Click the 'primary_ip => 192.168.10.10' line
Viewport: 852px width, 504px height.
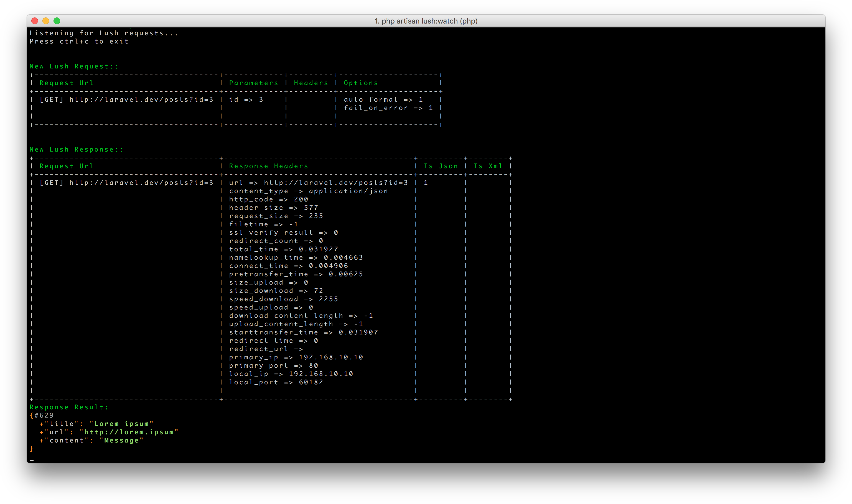pos(296,357)
